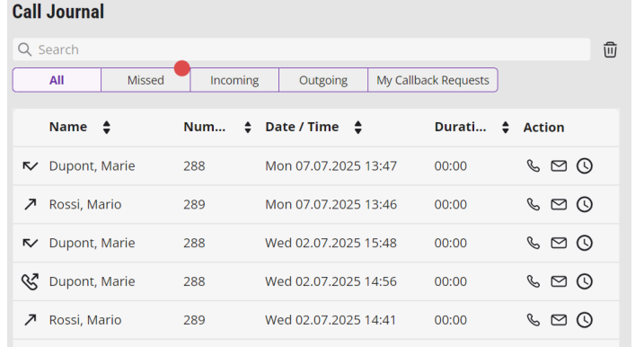Viewport: 644px width, 347px height.
Task: Sort by Number column arrows
Action: click(248, 127)
